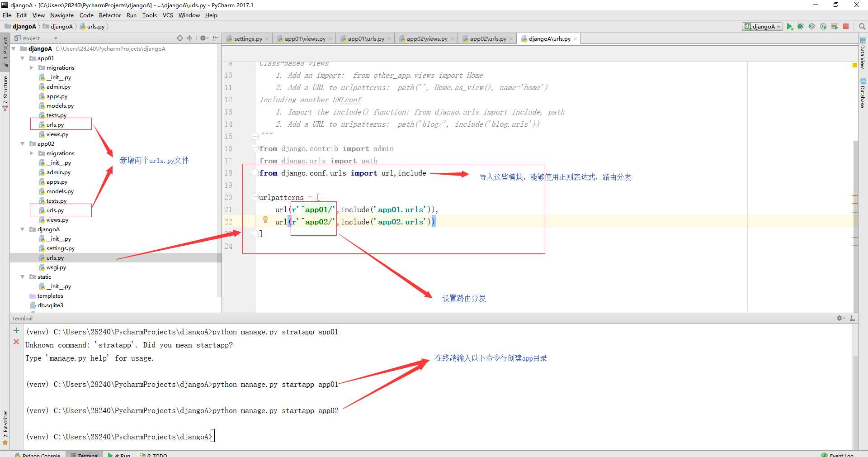The width and height of the screenshot is (868, 457).
Task: Close the settings.py editor tab
Action: point(267,39)
